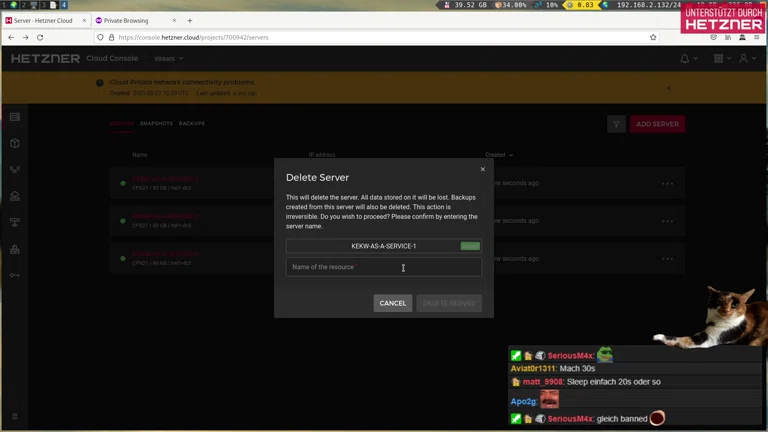Screen dimensions: 768x432
Task: Open the server filter icon
Action: click(x=616, y=124)
